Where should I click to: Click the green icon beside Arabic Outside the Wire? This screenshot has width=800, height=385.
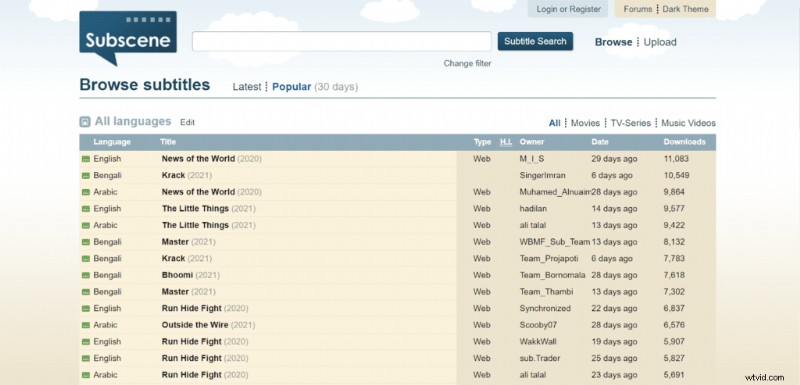pyautogui.click(x=86, y=325)
